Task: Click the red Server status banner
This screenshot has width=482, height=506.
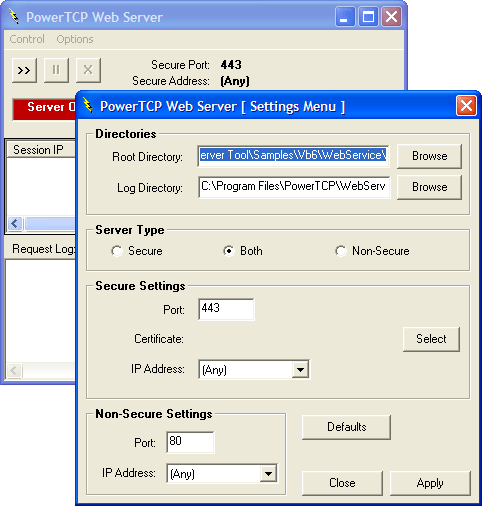Action: click(x=44, y=109)
